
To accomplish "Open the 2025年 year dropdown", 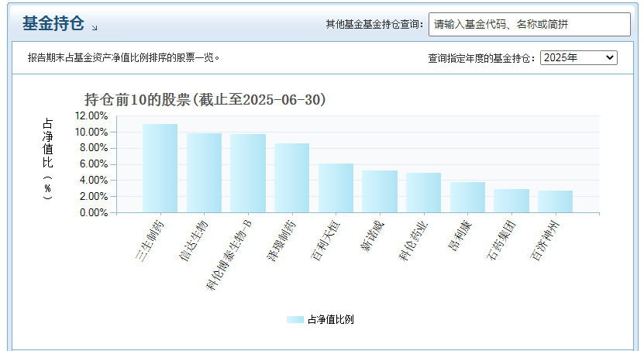I will (578, 58).
